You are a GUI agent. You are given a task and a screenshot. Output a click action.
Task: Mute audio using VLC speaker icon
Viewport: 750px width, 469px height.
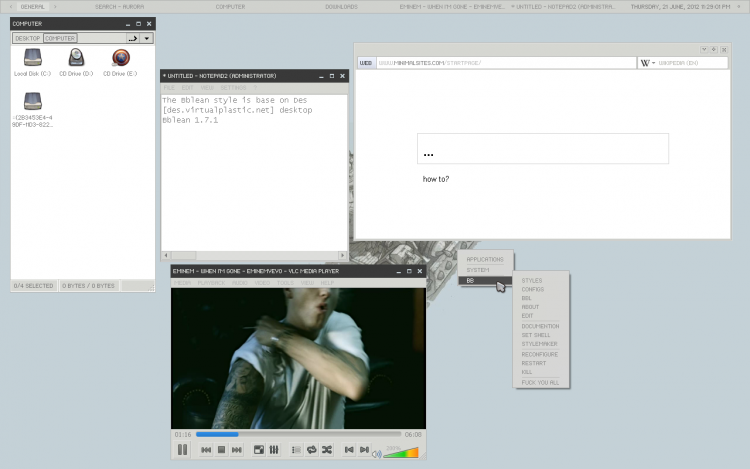coord(376,453)
